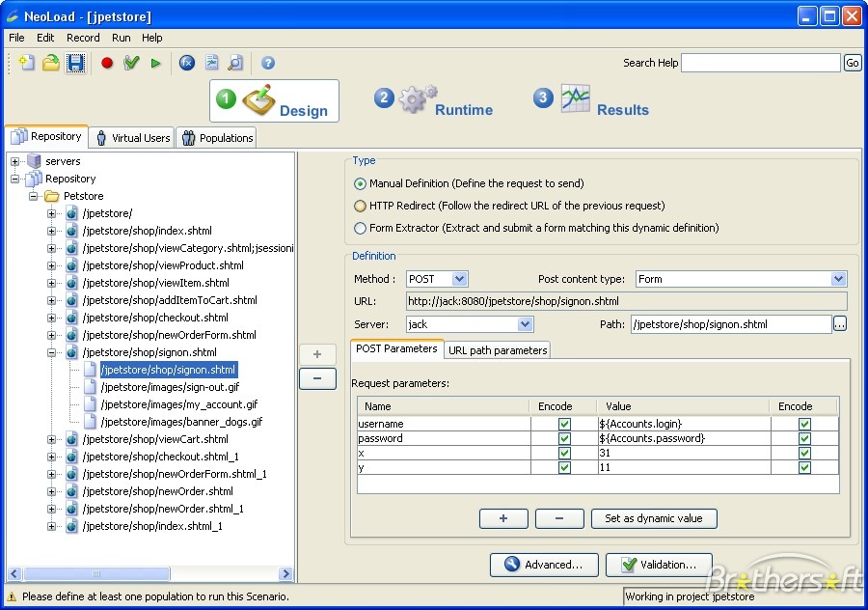Click the green checkmark toolbar icon
The width and height of the screenshot is (868, 610).
[x=131, y=63]
